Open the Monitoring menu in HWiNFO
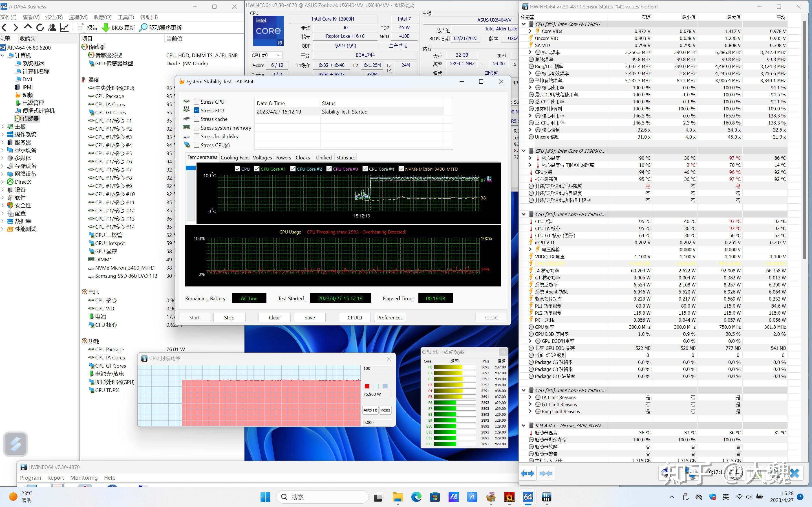Viewport: 812px width, 507px height. coord(83,477)
